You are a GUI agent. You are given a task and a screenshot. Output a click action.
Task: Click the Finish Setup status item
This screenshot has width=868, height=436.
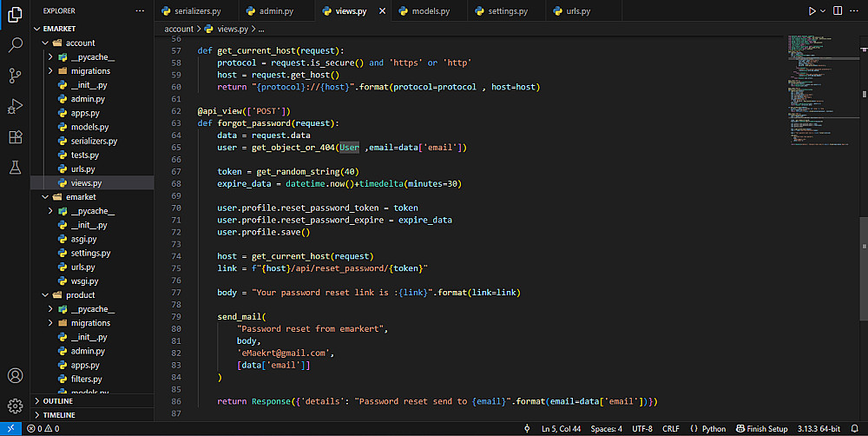(762, 429)
